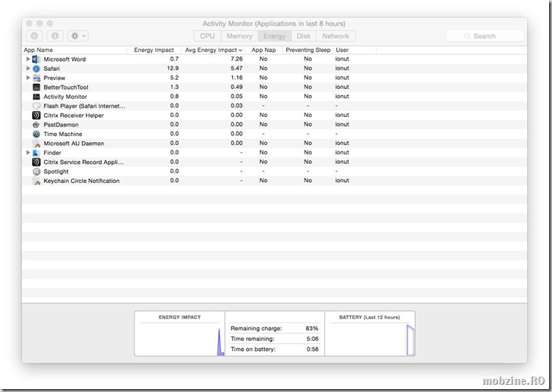Click the PsstDaemon icon
The image size is (552, 392).
pyautogui.click(x=37, y=124)
